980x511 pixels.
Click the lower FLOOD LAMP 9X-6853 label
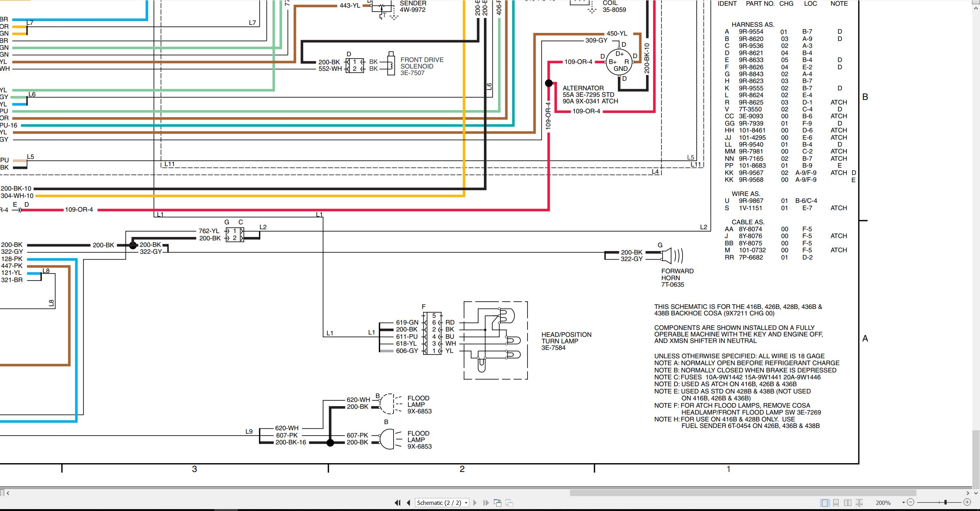(420, 440)
